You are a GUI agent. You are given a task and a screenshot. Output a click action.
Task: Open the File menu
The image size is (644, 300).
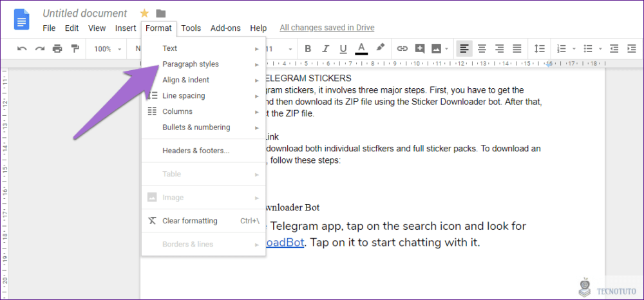click(x=49, y=28)
